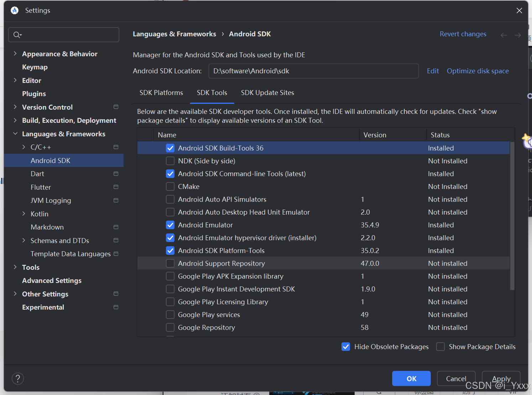Image resolution: width=532 pixels, height=395 pixels.
Task: Uncheck Android SDK Build-Tools 36
Action: [170, 148]
